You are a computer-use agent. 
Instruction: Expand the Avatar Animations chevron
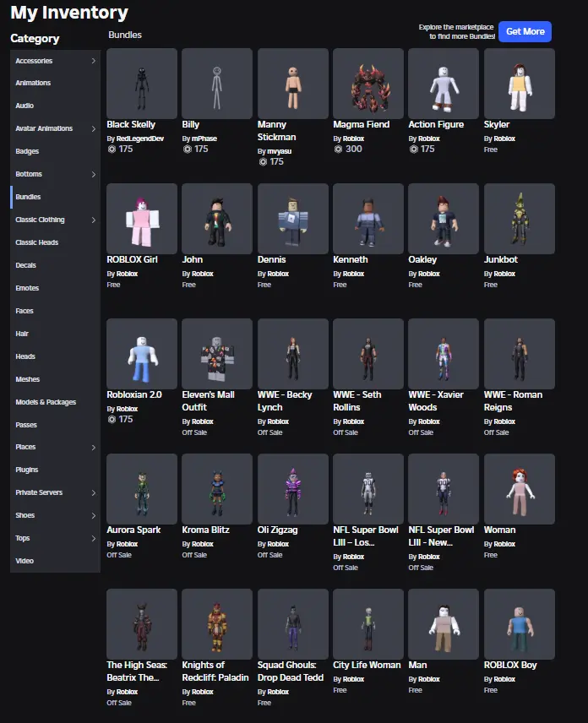93,128
